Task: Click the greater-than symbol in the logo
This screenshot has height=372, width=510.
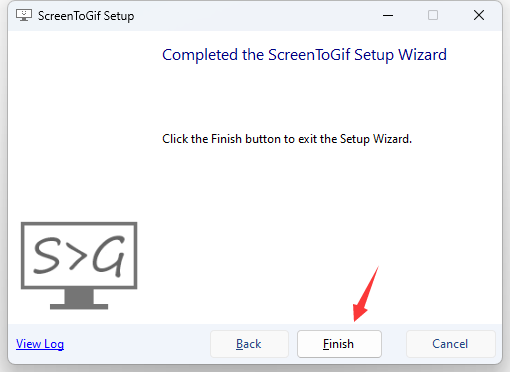Action: 77,257
